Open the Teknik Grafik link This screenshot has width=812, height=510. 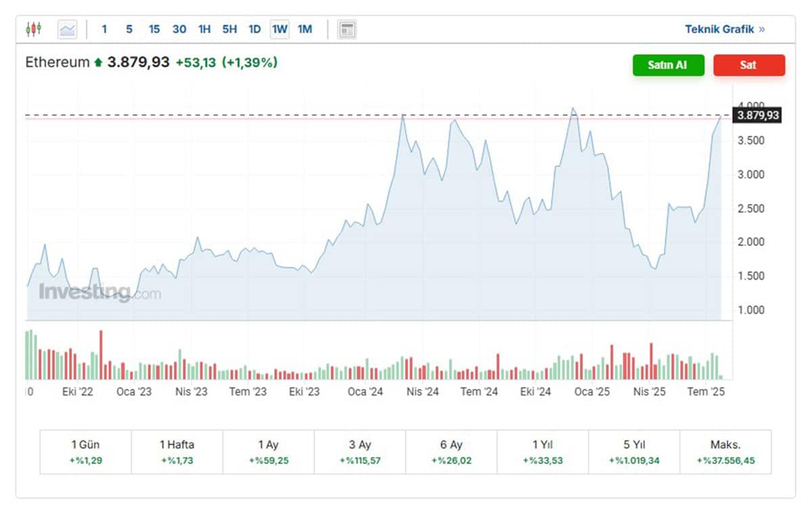click(x=725, y=29)
